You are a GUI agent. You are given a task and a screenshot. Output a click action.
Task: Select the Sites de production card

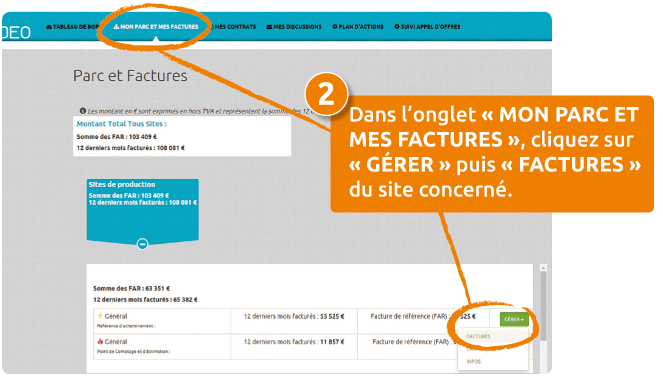pos(142,211)
